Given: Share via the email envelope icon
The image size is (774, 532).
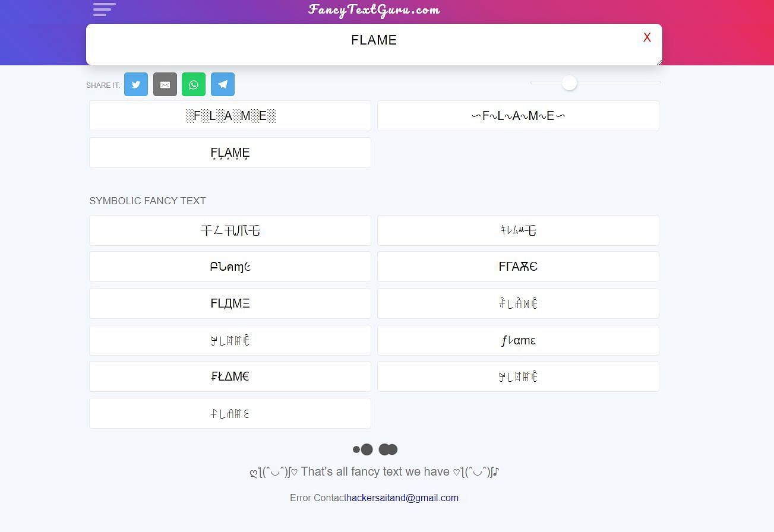Looking at the screenshot, I should [x=165, y=84].
